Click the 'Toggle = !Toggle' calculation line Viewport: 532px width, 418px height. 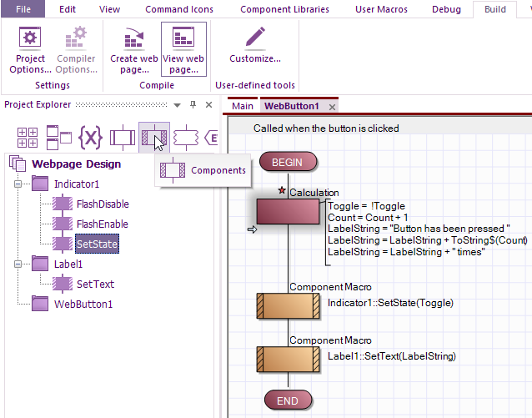[x=366, y=206]
